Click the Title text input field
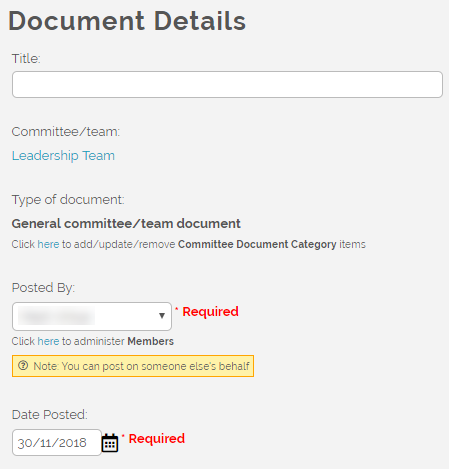 coord(227,84)
